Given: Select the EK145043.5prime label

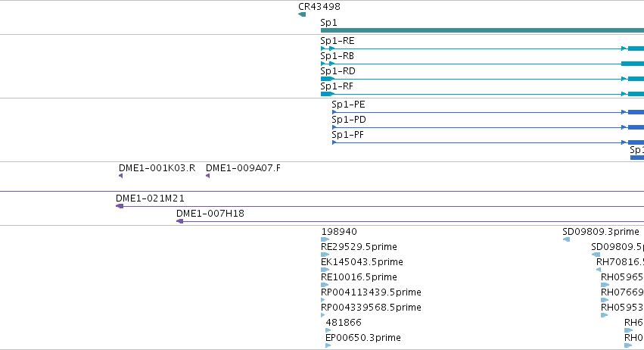Looking at the screenshot, I should click(362, 262).
